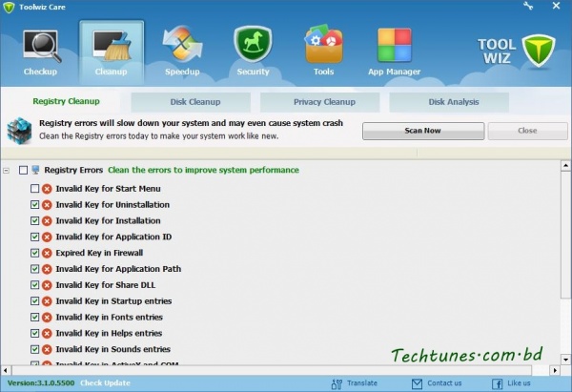Screen dimensions: 572x392
Task: Click the red error icon for Start Menu
Action: pos(47,189)
